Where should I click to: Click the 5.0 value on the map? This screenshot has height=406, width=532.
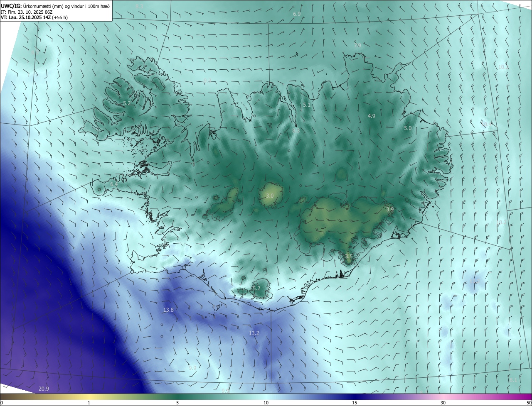pyautogui.click(x=408, y=128)
